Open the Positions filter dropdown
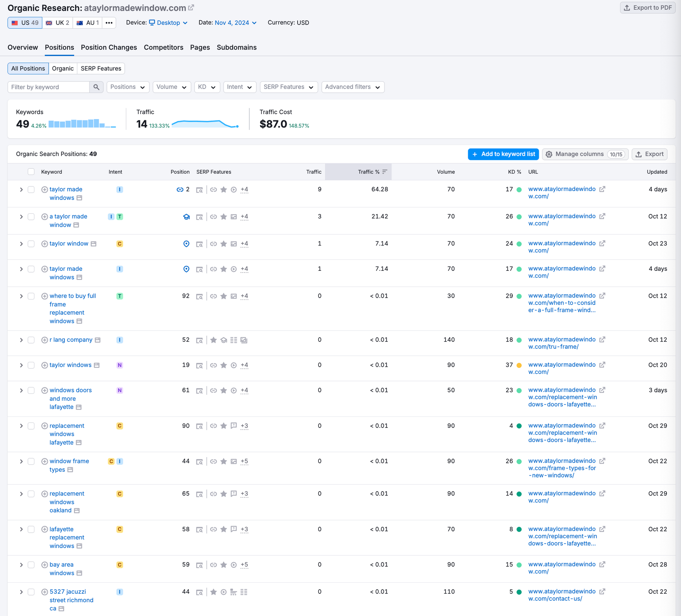 pos(128,87)
